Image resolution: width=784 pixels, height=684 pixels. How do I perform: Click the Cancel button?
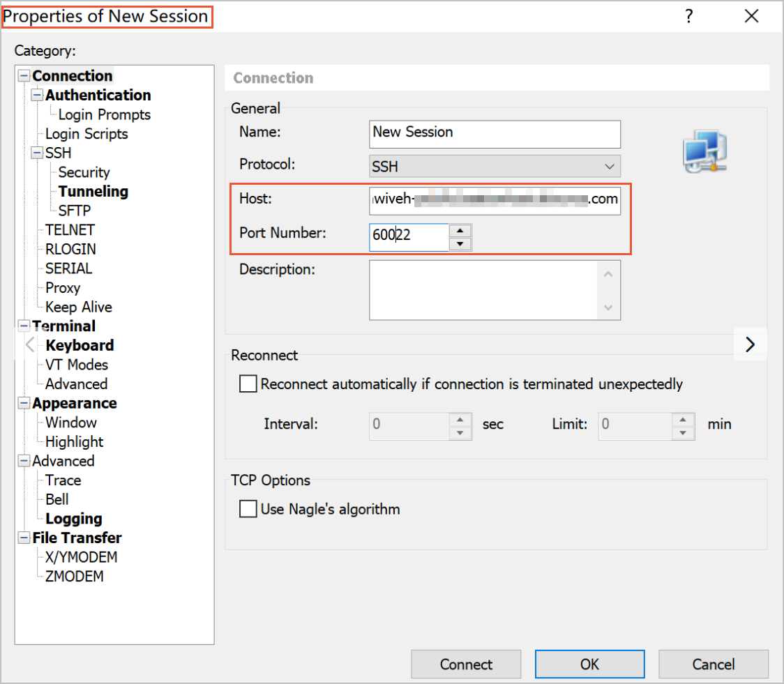pos(714,664)
